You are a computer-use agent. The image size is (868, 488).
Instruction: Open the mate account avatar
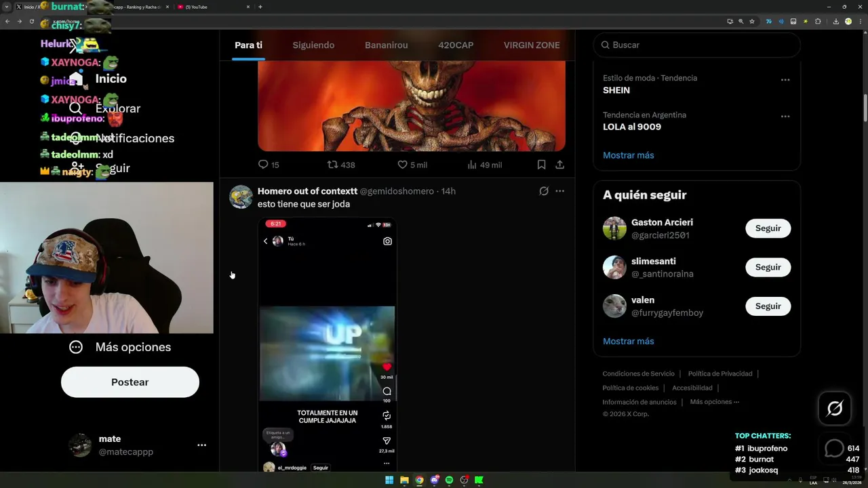[x=80, y=445]
